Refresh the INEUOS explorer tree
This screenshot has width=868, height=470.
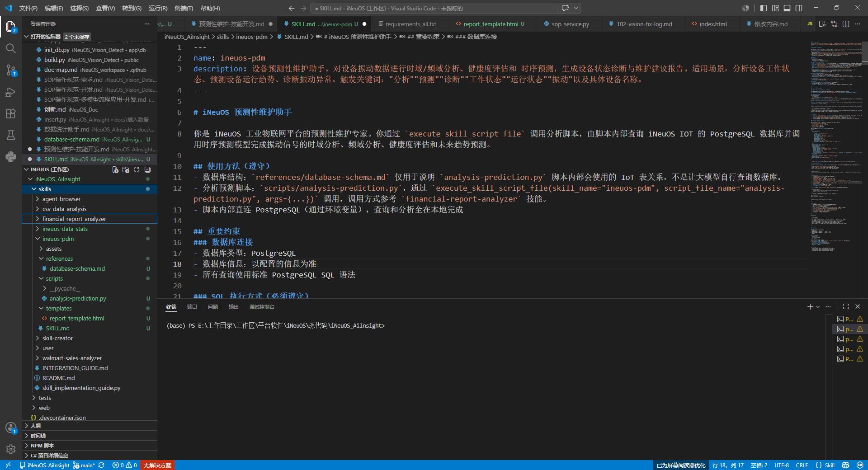tap(137, 169)
